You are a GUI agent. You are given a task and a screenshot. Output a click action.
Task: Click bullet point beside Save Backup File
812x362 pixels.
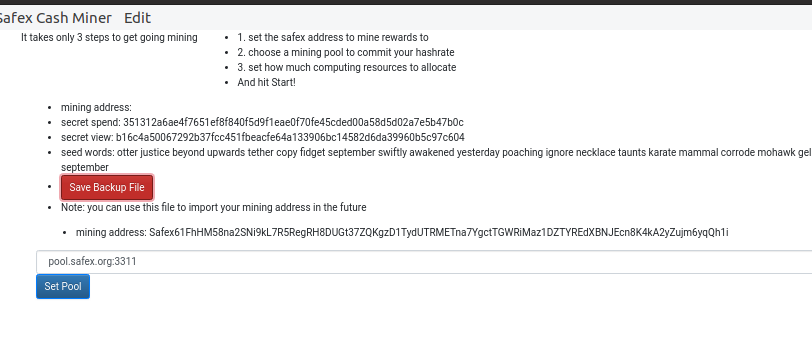50,187
